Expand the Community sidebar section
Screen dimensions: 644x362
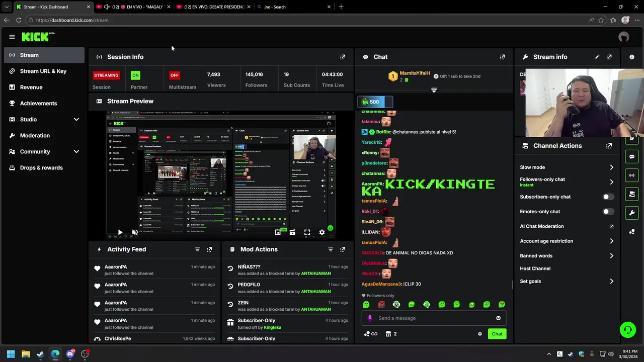76,151
